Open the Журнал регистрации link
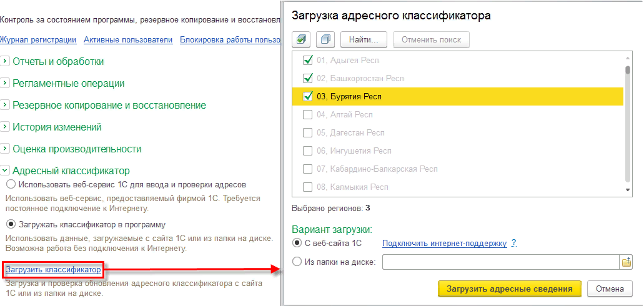Viewport: 644px width, 306px height. [38, 40]
